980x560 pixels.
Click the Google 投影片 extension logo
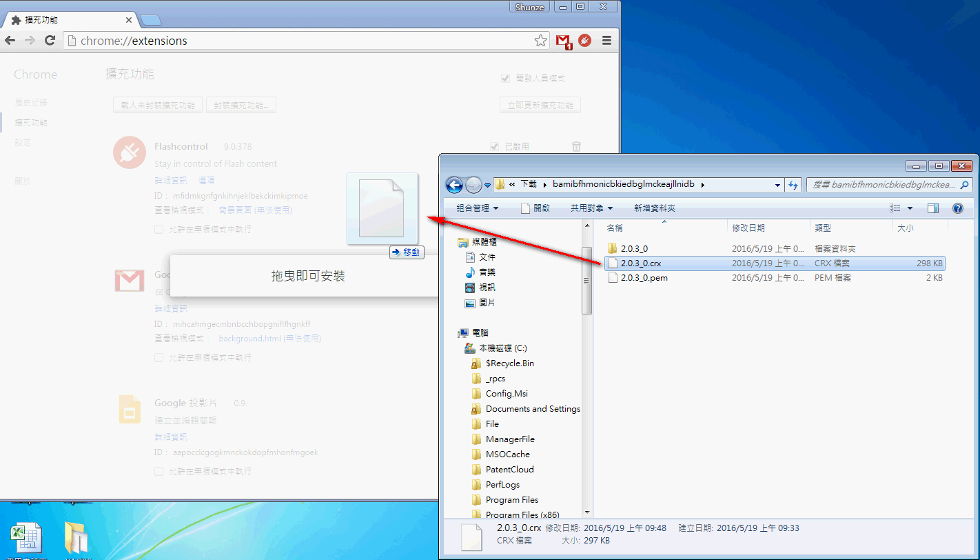point(130,410)
